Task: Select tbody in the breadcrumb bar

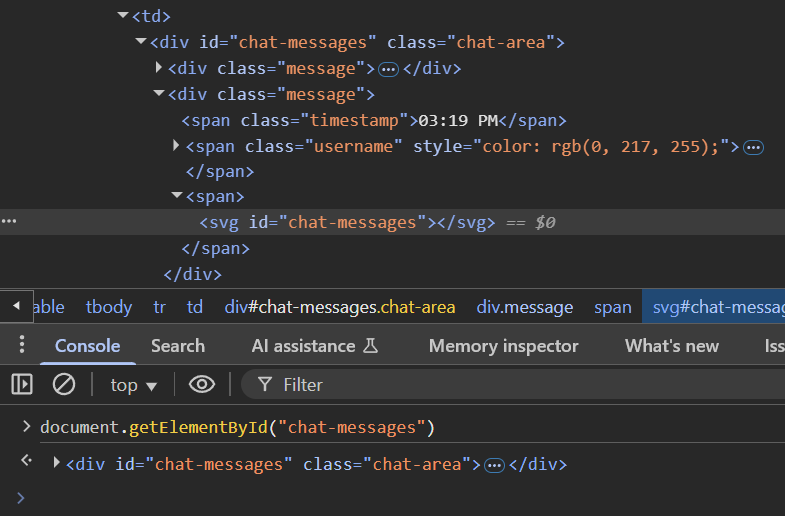Action: pyautogui.click(x=109, y=307)
